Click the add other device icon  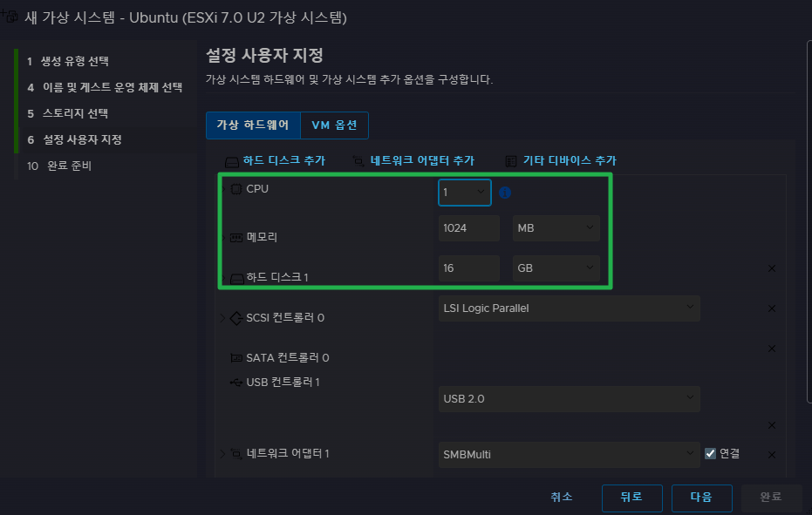(510, 161)
